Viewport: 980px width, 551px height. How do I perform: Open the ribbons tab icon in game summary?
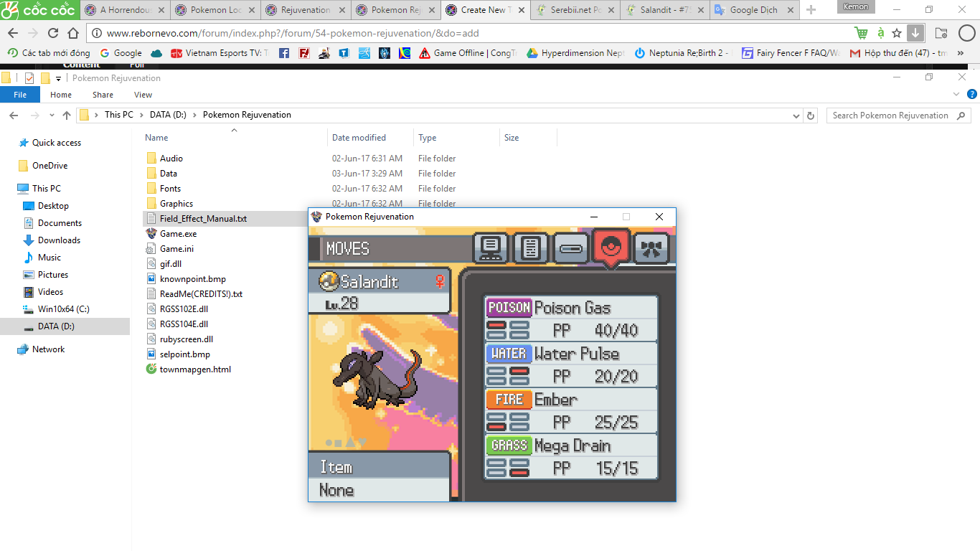point(651,249)
